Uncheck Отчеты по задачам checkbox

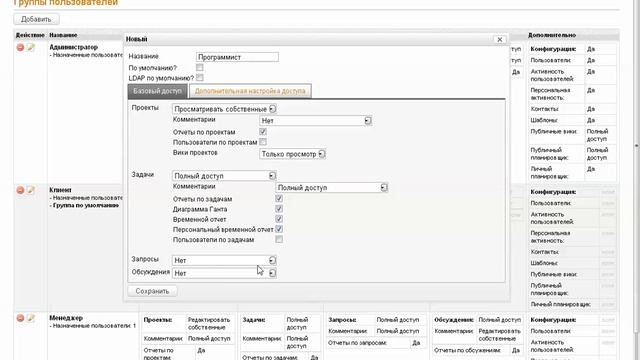[279, 199]
